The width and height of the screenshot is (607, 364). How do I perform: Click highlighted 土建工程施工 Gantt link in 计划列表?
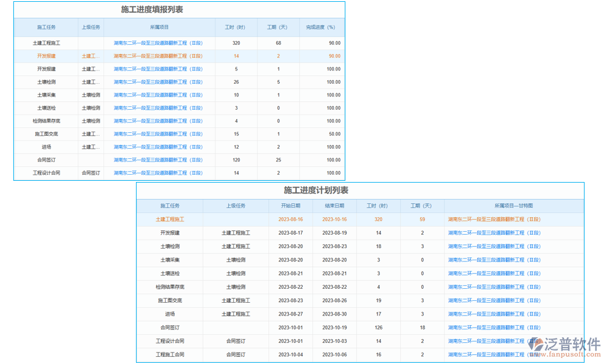[x=493, y=220]
